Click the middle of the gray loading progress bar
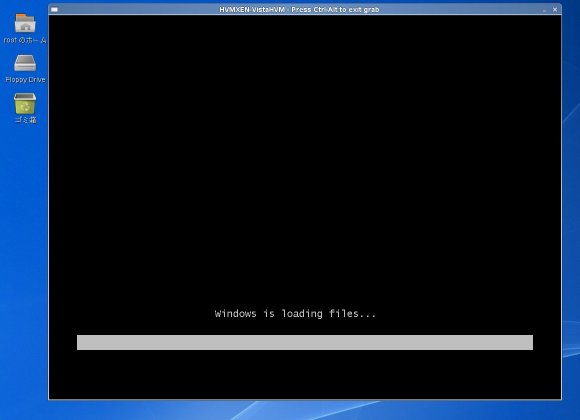This screenshot has width=580, height=420. [x=305, y=342]
